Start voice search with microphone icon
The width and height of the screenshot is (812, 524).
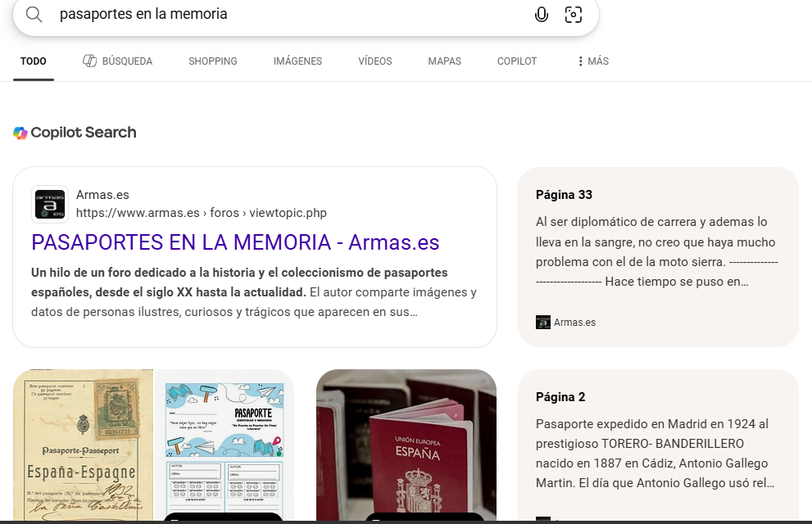point(541,15)
